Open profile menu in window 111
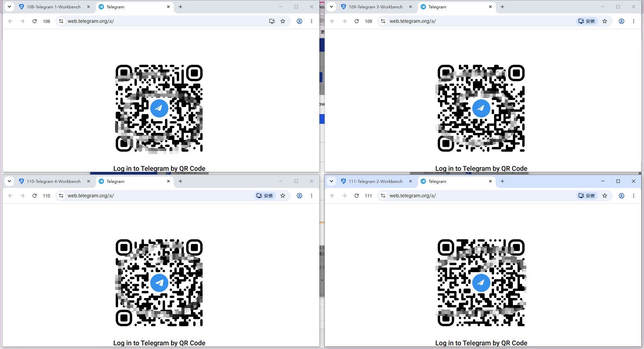This screenshot has width=644, height=349. tap(622, 196)
